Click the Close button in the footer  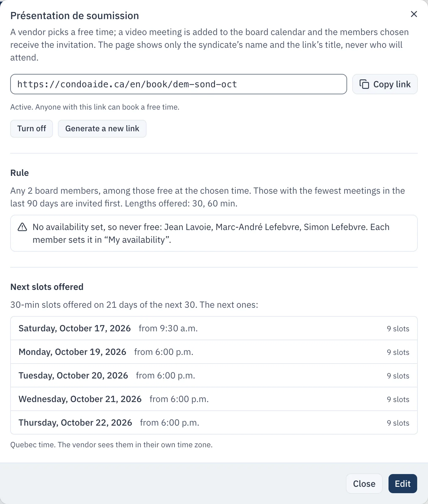point(364,484)
